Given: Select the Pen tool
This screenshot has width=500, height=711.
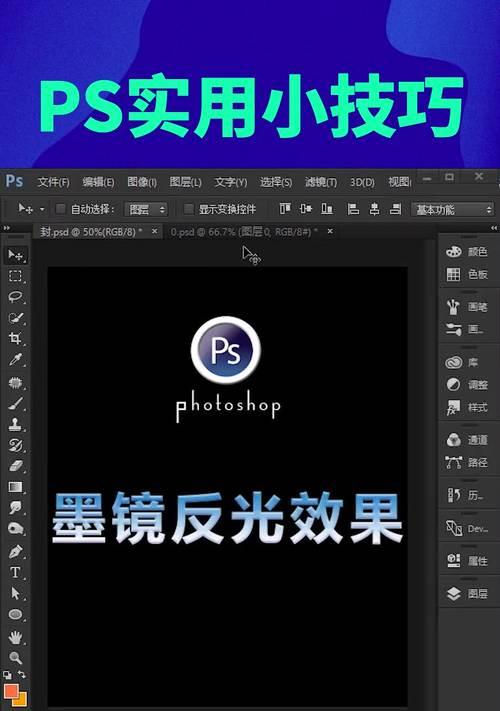Looking at the screenshot, I should (x=15, y=552).
